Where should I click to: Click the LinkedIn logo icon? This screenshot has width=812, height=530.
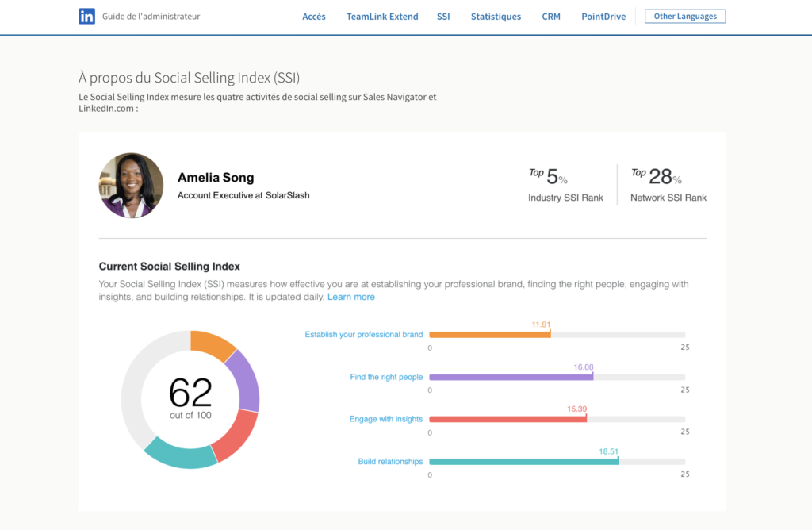[87, 16]
